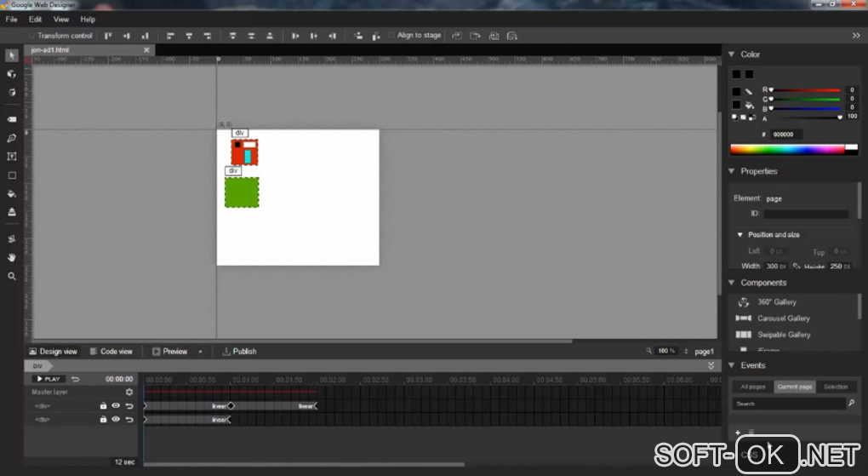Select the Zoom magnifier tool
The height and width of the screenshot is (476, 868).
(12, 277)
